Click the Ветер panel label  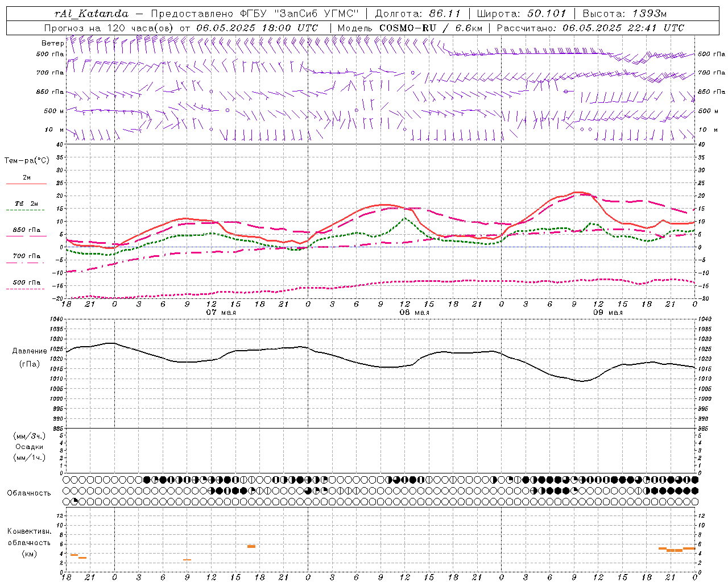click(52, 43)
